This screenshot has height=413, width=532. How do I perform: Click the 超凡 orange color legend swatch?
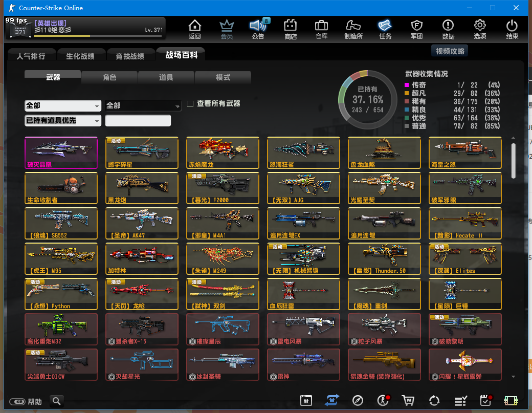click(407, 93)
